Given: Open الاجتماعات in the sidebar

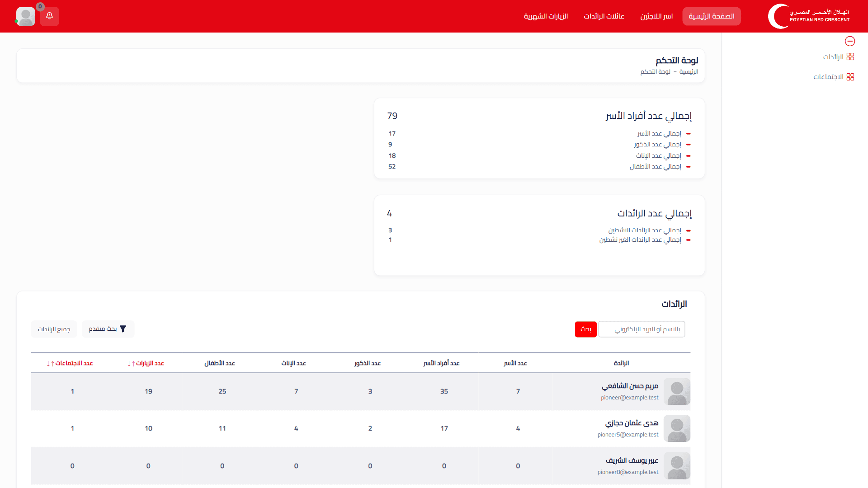Looking at the screenshot, I should (829, 77).
